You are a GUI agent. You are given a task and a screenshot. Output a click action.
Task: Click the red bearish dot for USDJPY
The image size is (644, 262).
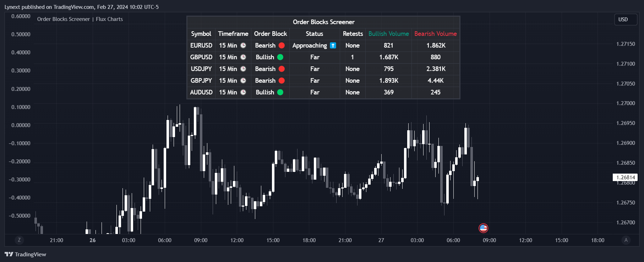pyautogui.click(x=282, y=69)
